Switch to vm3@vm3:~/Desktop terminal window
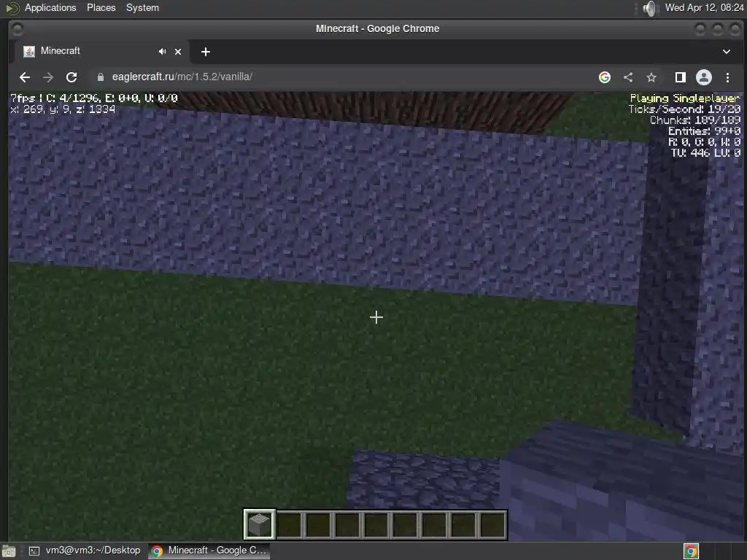The width and height of the screenshot is (747, 560). (85, 551)
